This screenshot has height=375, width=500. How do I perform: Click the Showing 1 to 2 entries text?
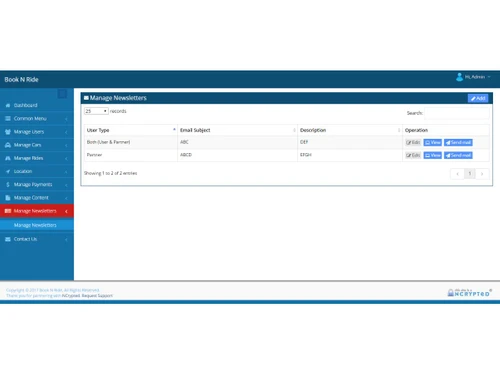[x=110, y=173]
